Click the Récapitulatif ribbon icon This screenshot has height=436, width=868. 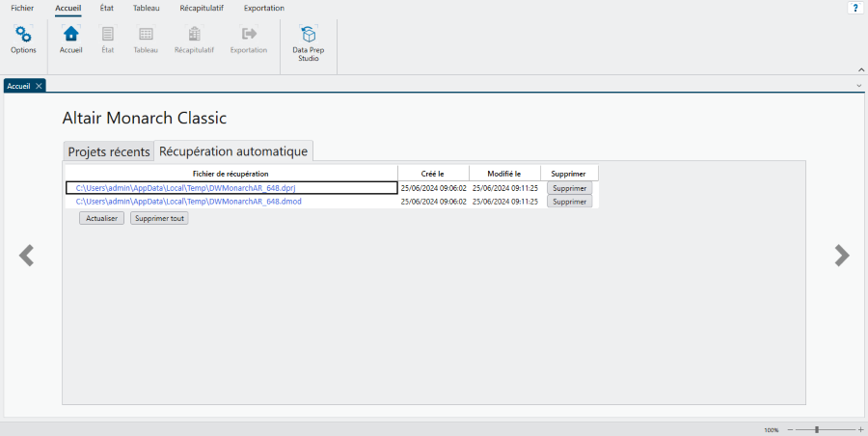[x=194, y=35]
